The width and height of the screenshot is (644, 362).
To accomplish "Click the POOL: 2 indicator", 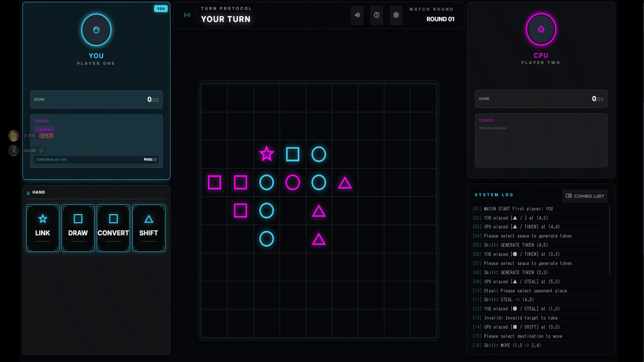I will [x=150, y=160].
